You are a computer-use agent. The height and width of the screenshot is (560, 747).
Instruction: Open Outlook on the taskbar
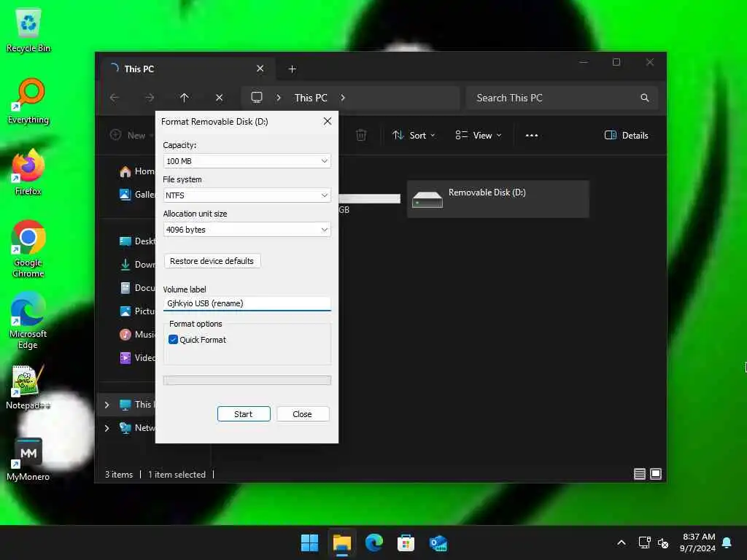[x=438, y=542]
